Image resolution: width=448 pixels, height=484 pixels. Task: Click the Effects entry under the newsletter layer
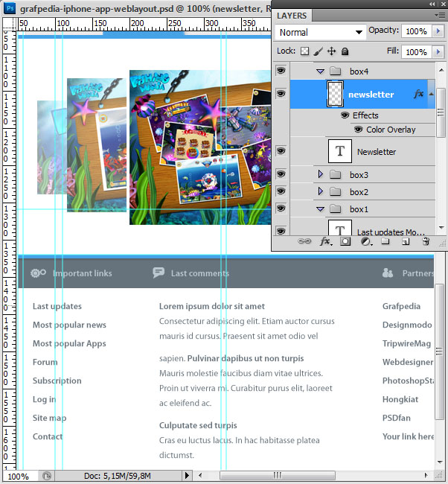coord(365,115)
